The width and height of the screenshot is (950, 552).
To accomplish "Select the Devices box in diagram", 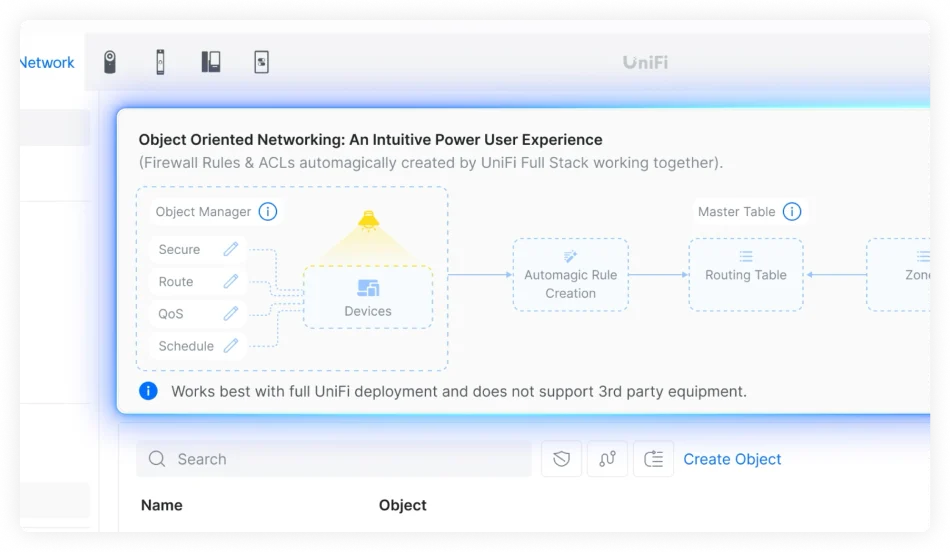I will pos(368,297).
